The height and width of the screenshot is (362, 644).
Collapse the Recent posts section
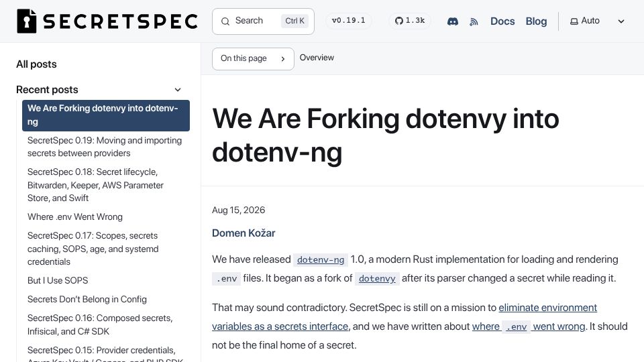click(x=178, y=89)
